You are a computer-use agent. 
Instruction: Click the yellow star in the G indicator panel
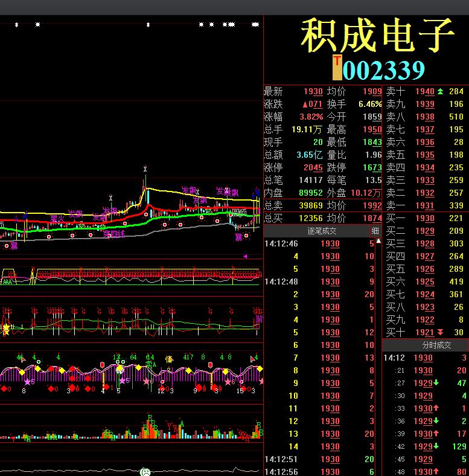coord(6,328)
